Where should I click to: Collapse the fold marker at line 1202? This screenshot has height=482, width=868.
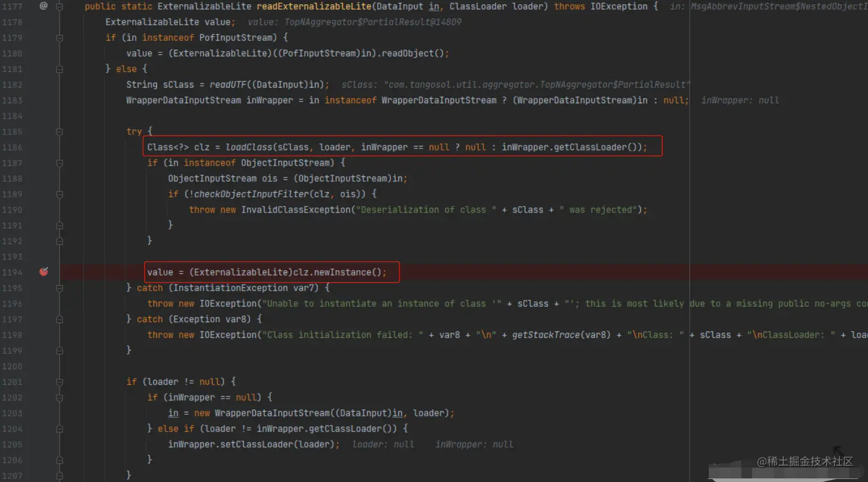[x=59, y=397]
